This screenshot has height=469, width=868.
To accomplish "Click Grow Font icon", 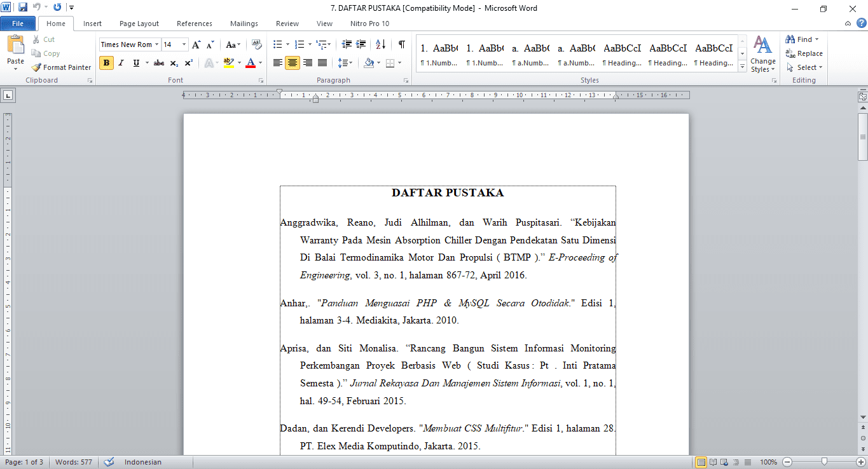I will (196, 44).
